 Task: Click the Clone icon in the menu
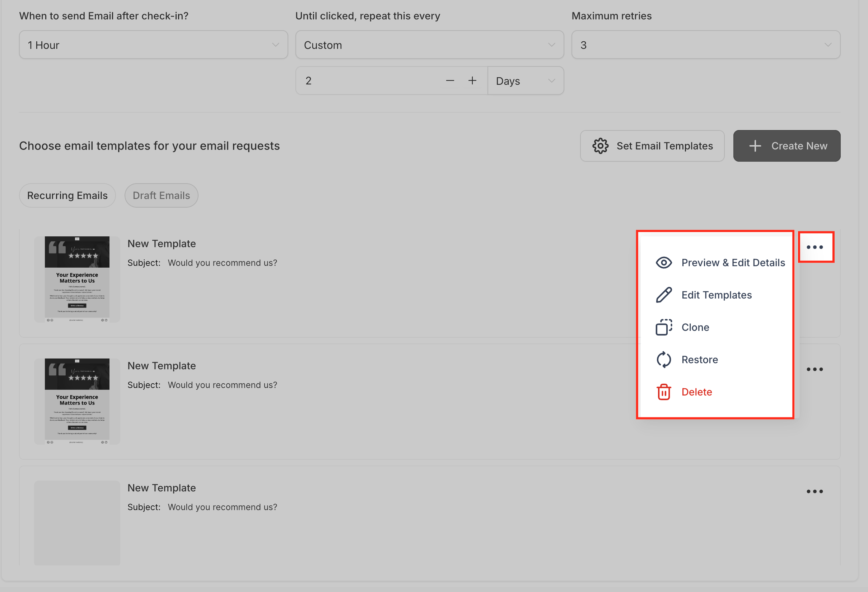[664, 327]
